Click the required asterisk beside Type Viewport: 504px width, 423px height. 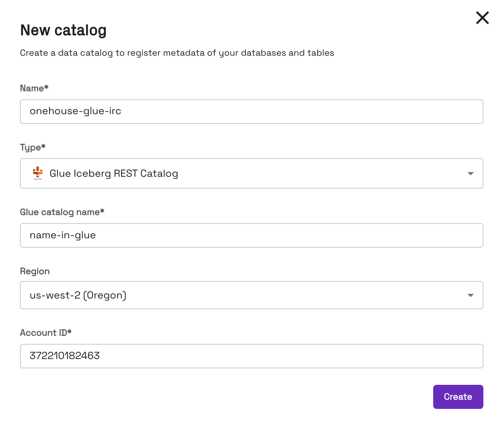click(43, 146)
